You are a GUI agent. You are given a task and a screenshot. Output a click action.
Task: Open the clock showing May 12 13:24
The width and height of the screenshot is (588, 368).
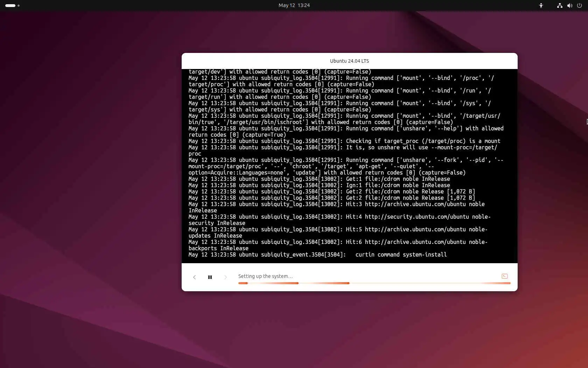pyautogui.click(x=294, y=5)
